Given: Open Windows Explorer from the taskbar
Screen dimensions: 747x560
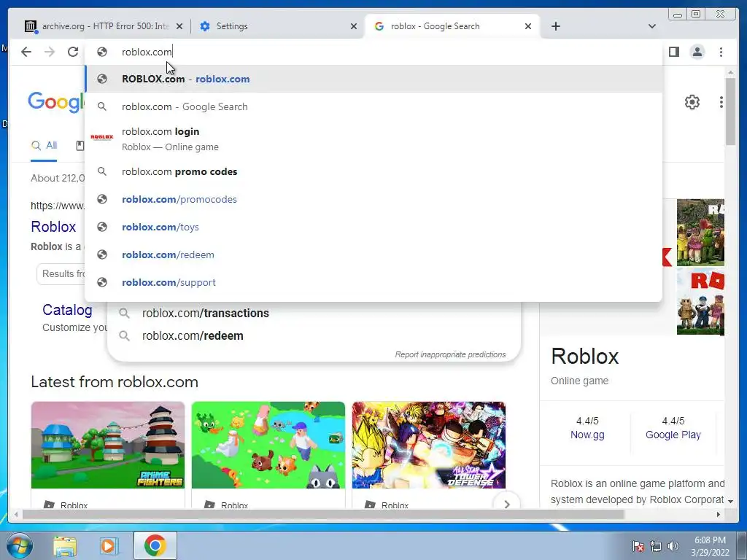Looking at the screenshot, I should 64,545.
